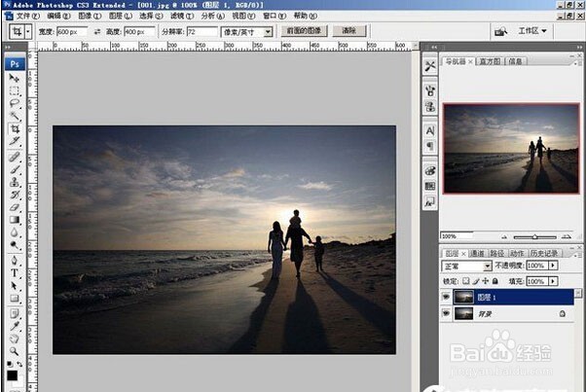Select the Lasso tool
Viewport: 586px width, 392px height.
pos(15,103)
